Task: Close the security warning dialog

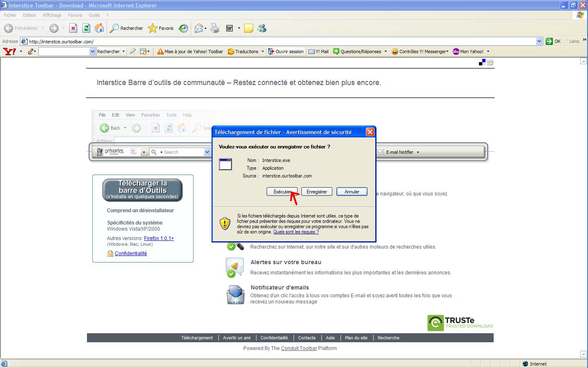Action: coord(370,132)
